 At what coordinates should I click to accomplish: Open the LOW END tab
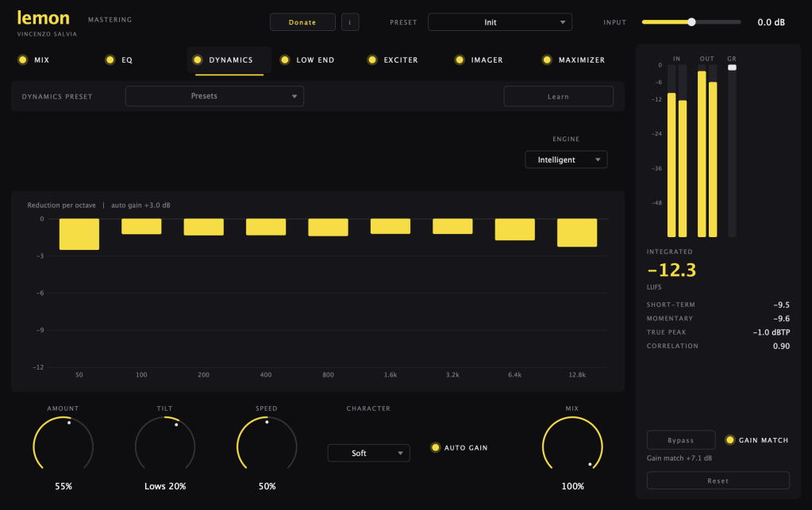[x=315, y=60]
